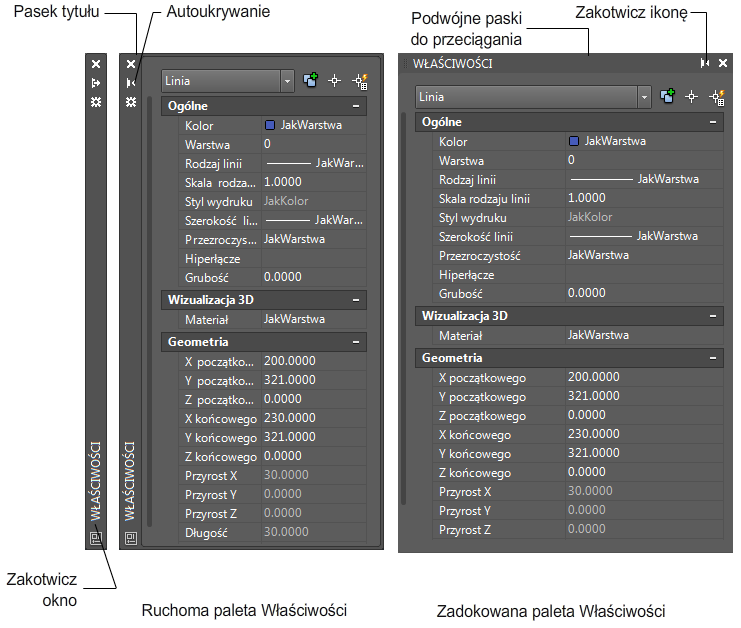Click Materiał value JakWarstwa in docked palette
This screenshot has width=741, height=628.
(644, 336)
